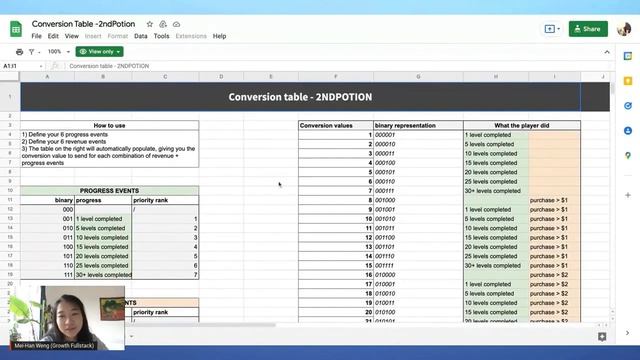640x360 pixels.
Task: Select What the player did header
Action: pyautogui.click(x=522, y=126)
